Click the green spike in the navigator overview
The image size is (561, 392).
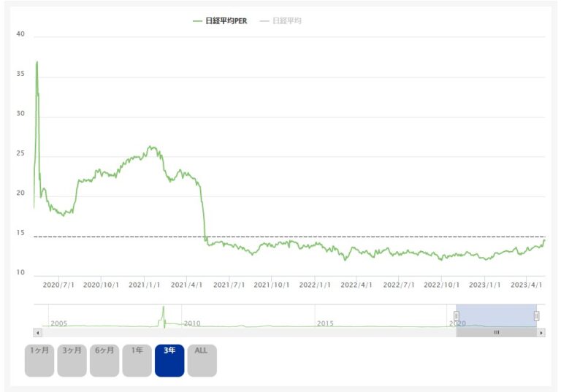click(x=164, y=315)
